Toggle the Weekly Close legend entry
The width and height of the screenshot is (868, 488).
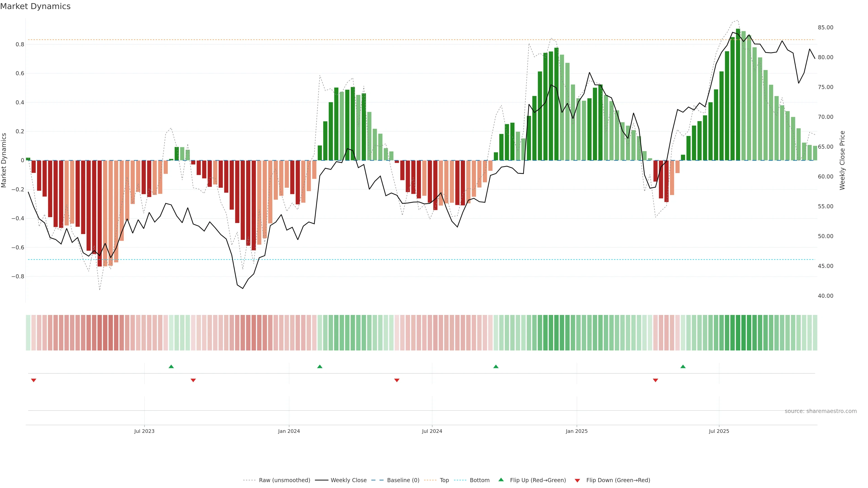tap(348, 480)
